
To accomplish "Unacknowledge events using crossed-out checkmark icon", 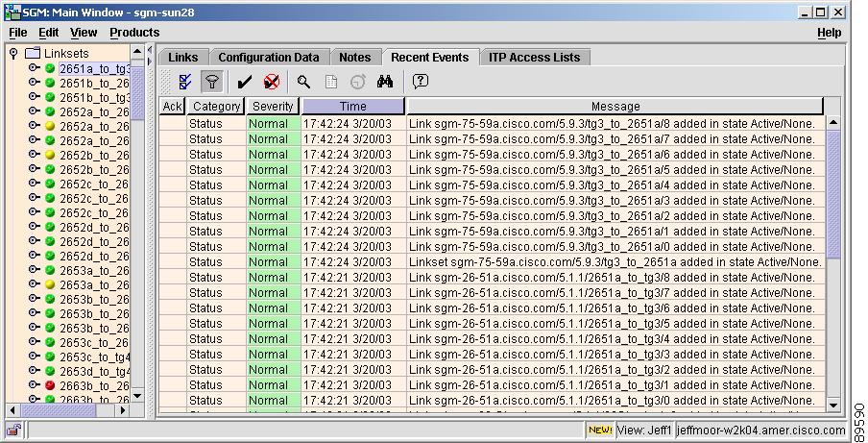I will (x=271, y=82).
